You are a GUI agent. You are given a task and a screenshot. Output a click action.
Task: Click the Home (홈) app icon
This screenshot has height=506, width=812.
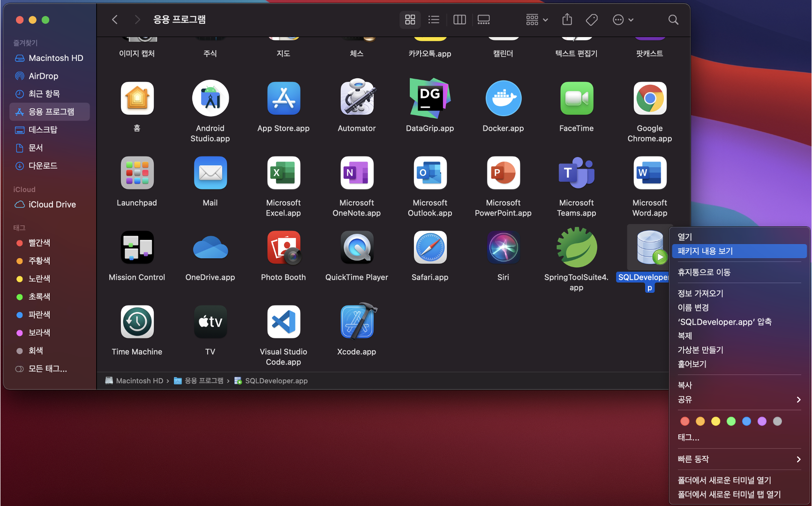(x=137, y=98)
